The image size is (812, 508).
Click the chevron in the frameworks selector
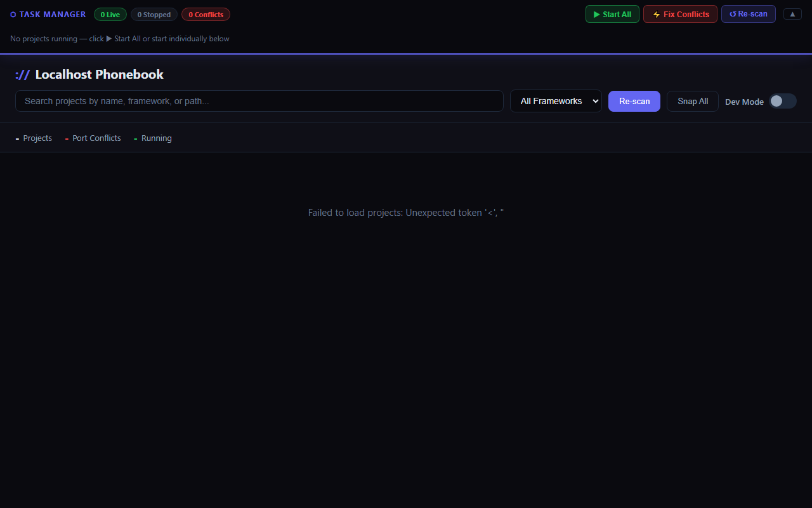pos(595,101)
